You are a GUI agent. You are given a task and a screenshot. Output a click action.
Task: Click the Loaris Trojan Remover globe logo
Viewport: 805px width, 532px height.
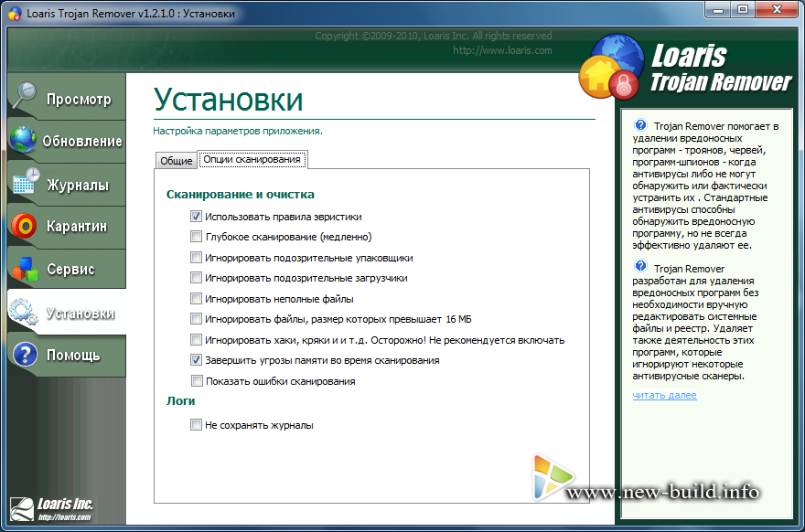(x=611, y=68)
